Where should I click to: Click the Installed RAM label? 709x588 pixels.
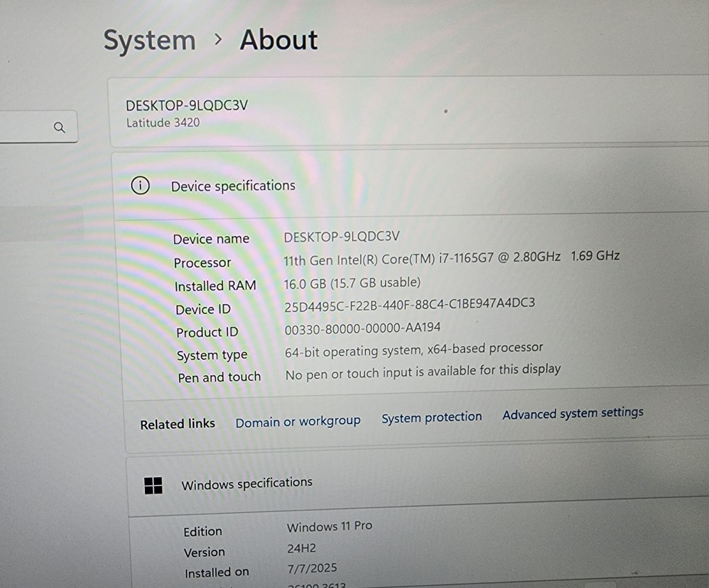point(215,286)
